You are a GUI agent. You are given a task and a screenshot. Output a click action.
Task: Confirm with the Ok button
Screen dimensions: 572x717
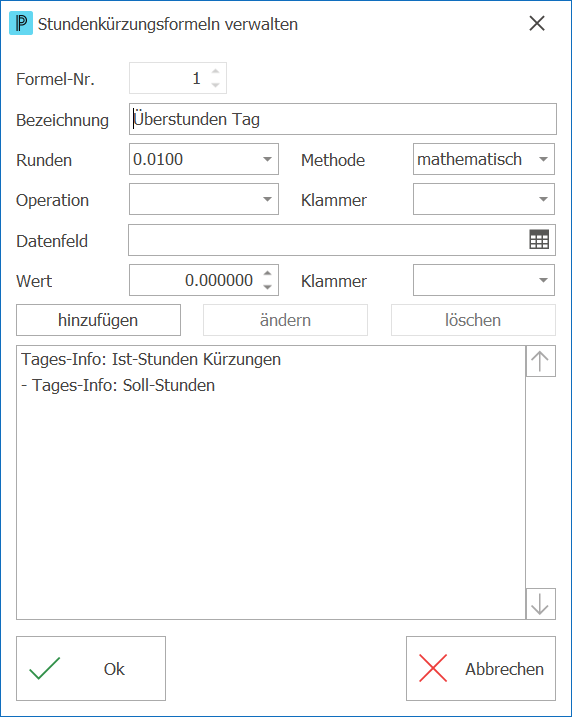pos(91,669)
